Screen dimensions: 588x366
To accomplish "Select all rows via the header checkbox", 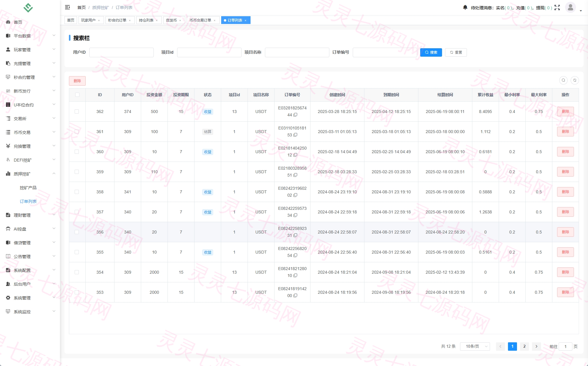I will pos(77,95).
